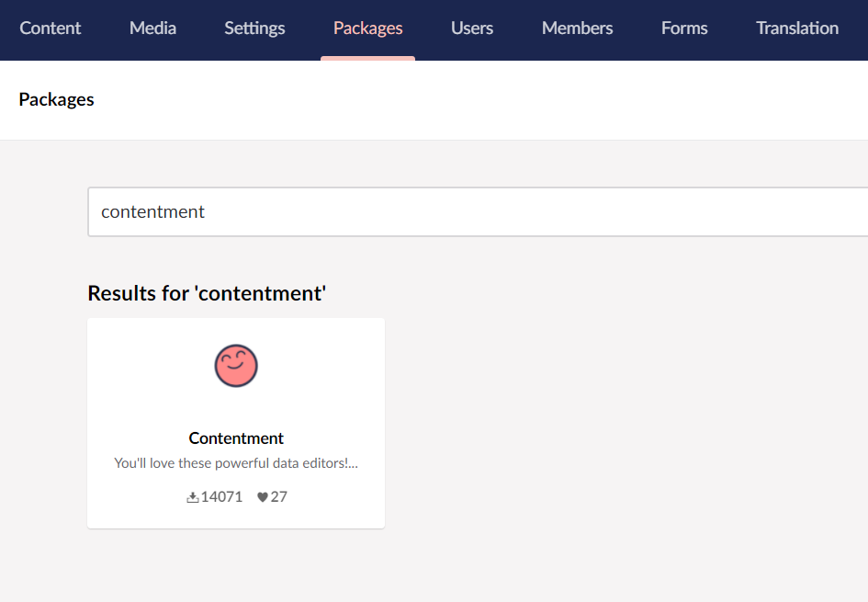Click the Contentment smiley face icon
The image size is (868, 602).
click(236, 366)
